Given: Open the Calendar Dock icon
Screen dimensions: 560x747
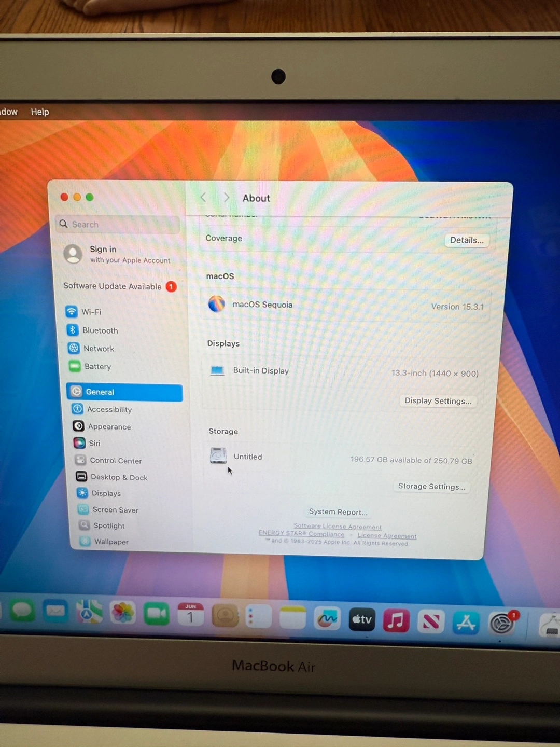Looking at the screenshot, I should [x=190, y=615].
